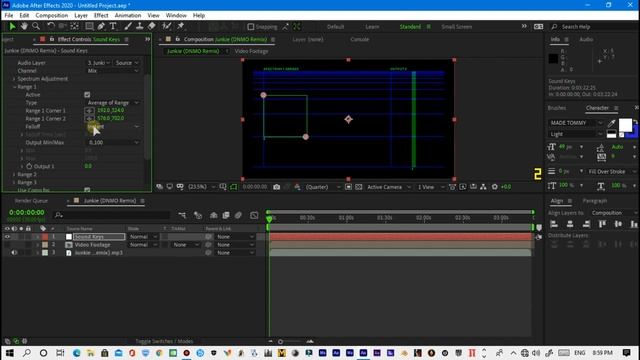Select the Pen tool
Screen dimensions: 640x360
point(101,27)
